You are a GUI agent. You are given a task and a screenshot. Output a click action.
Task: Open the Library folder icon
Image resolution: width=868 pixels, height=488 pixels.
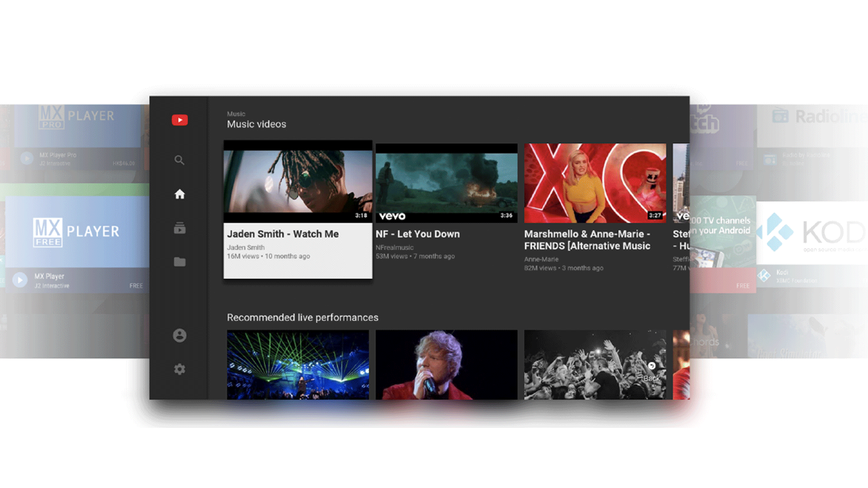click(179, 262)
